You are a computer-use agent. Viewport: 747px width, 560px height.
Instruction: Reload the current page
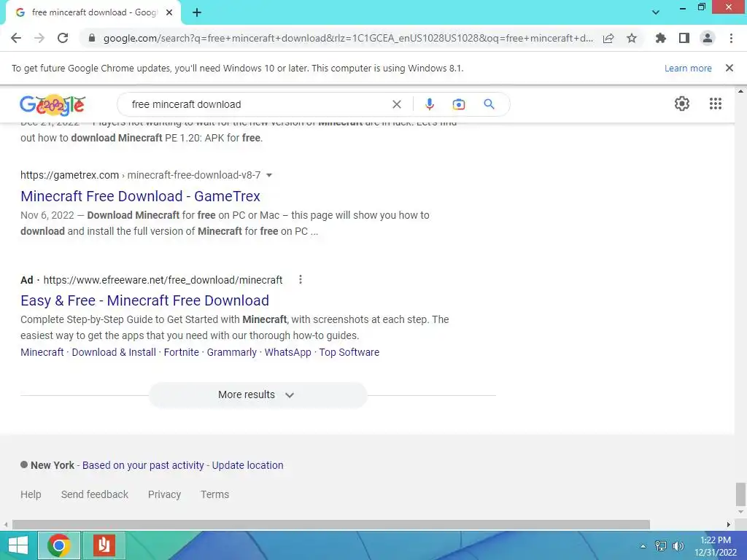tap(63, 38)
